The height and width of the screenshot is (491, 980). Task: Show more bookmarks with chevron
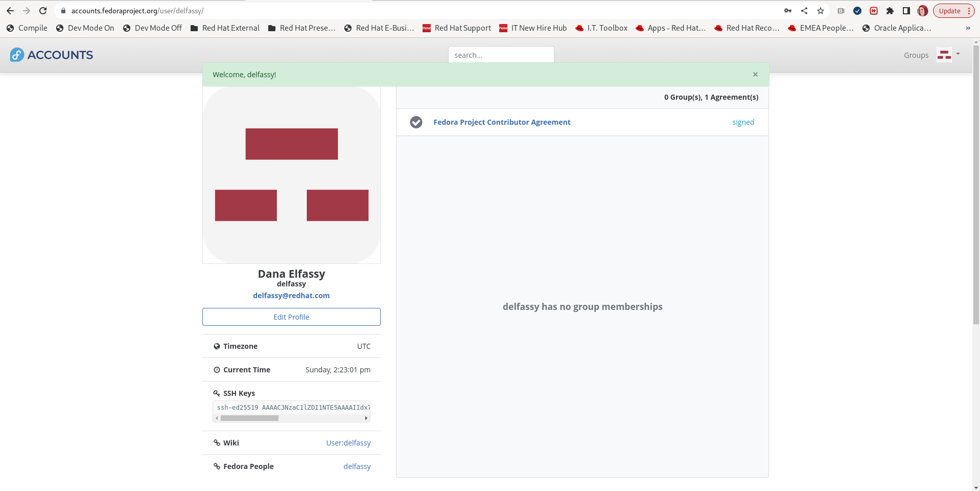coord(968,28)
